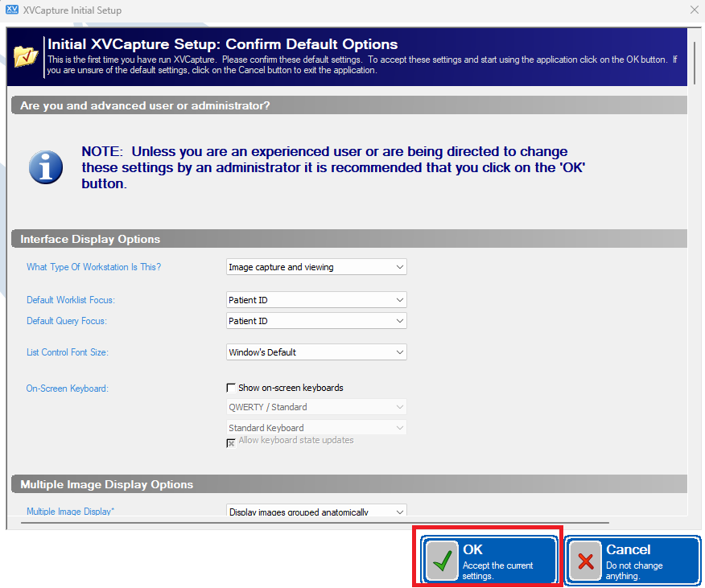Click the OK green checkmark icon

(x=442, y=561)
